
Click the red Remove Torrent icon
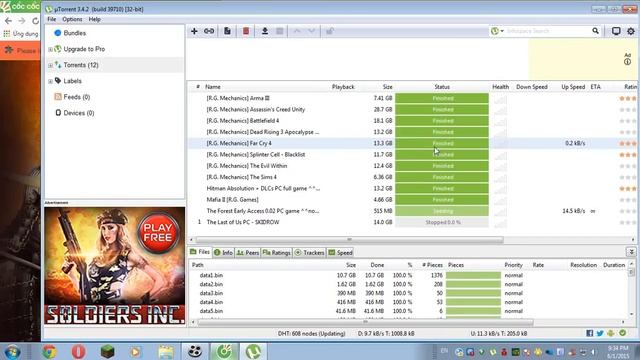[x=246, y=31]
